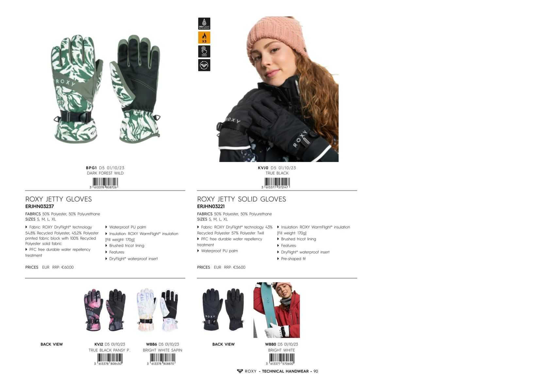Click the Technical Handwear page footer label
The image size is (555, 392).
pyautogui.click(x=285, y=371)
